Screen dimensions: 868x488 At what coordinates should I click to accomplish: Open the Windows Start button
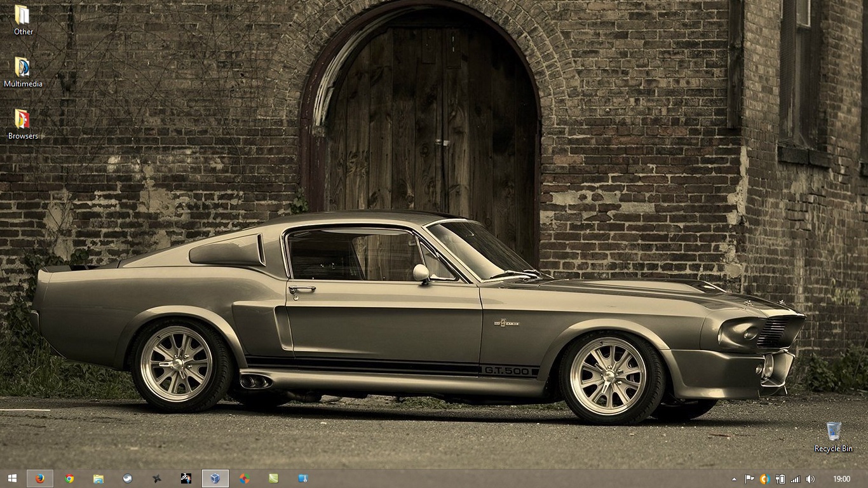(12, 478)
